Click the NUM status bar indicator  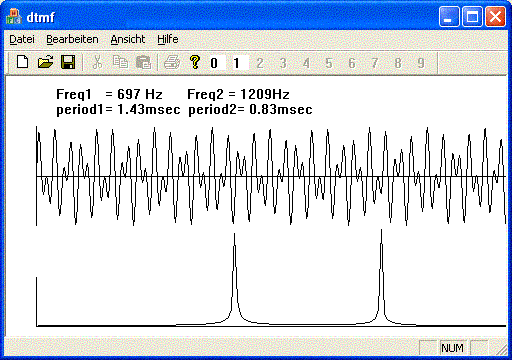click(x=452, y=348)
